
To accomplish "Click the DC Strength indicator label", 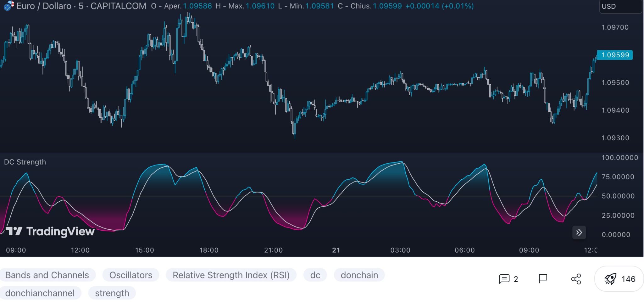I will point(25,162).
